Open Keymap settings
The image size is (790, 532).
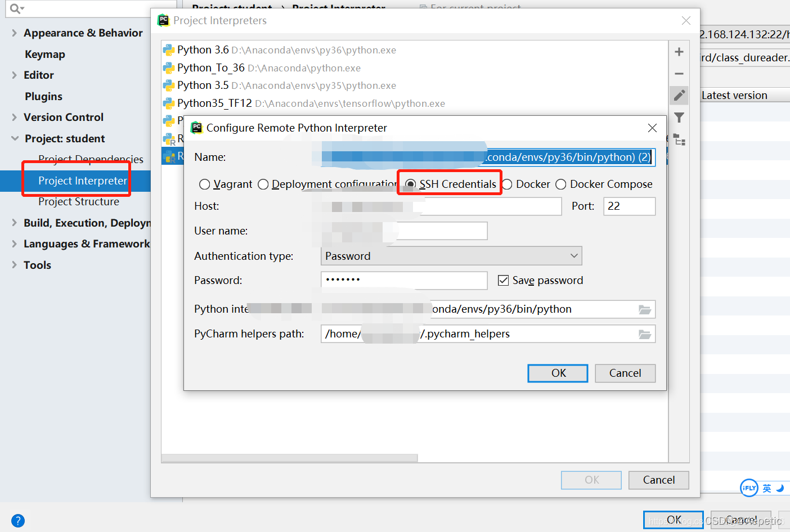[45, 54]
